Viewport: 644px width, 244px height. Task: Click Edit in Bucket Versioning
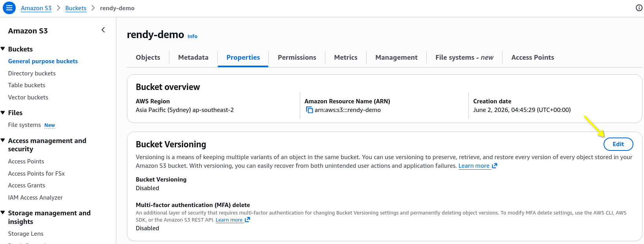618,144
